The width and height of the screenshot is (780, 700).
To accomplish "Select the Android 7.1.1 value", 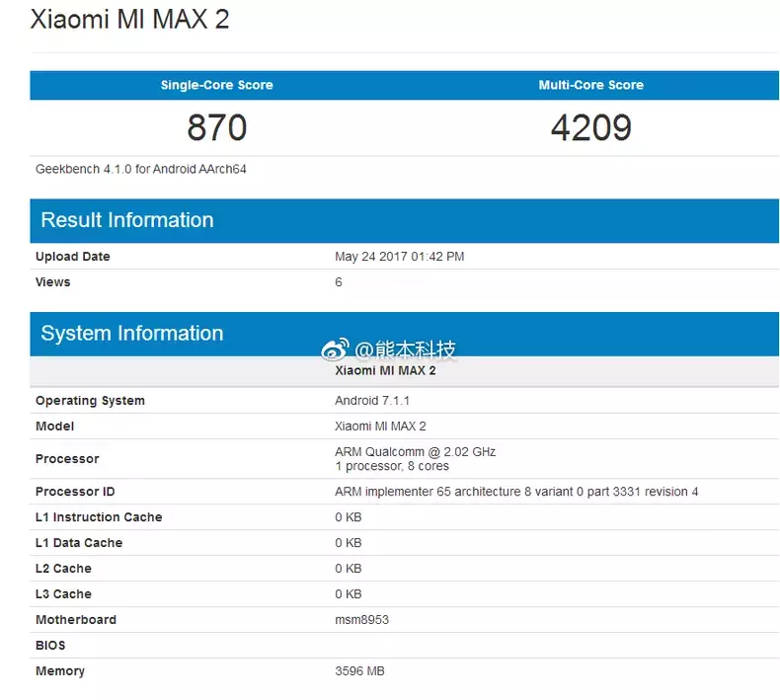I will [x=372, y=401].
